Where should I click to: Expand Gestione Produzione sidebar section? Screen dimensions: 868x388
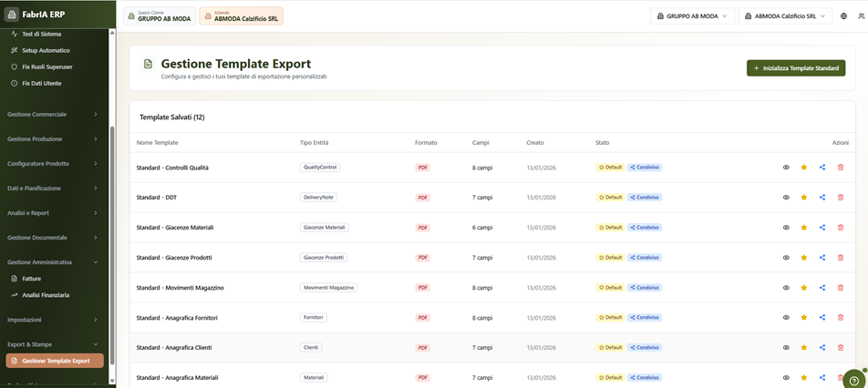pos(53,138)
